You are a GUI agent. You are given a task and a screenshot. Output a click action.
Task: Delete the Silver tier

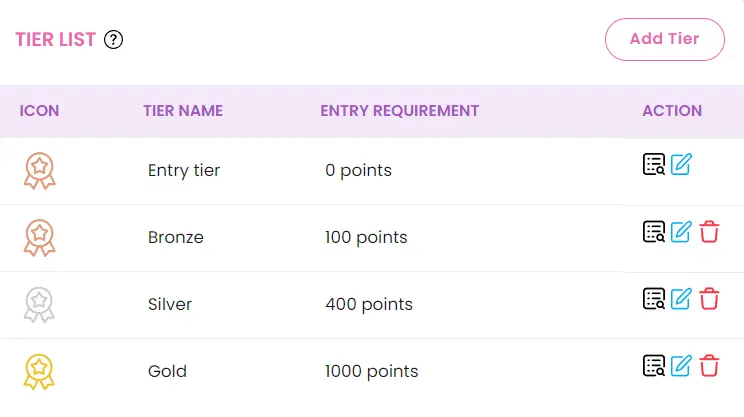click(x=709, y=298)
